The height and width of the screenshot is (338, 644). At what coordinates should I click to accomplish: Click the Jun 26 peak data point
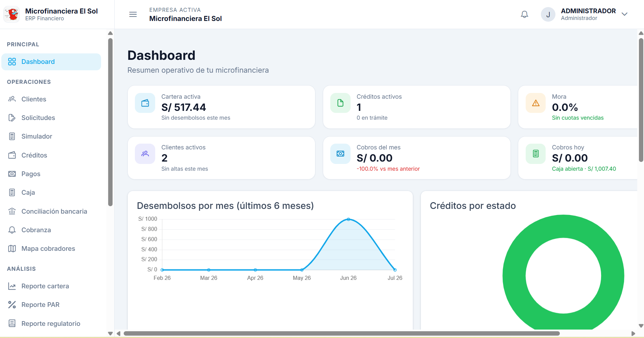(x=349, y=219)
